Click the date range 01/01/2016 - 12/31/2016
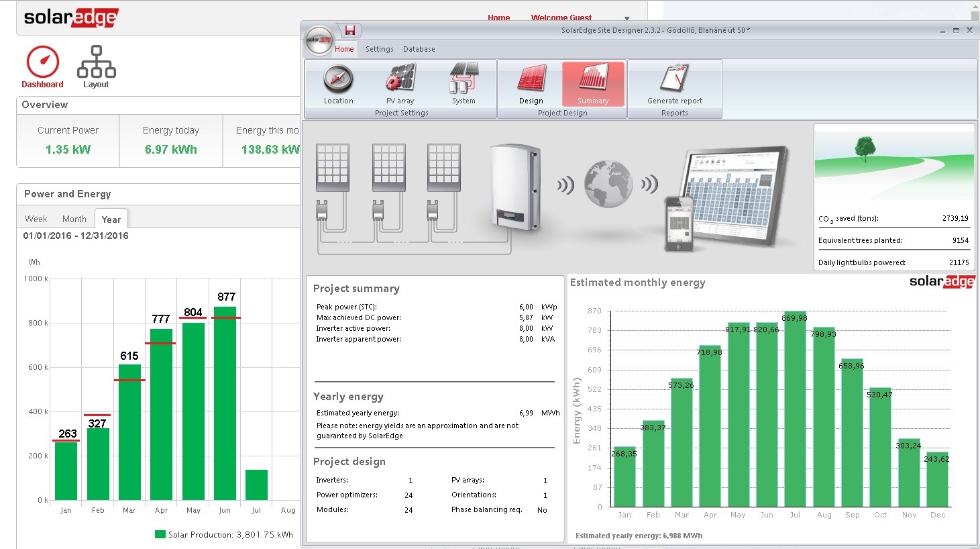980x549 pixels. tap(76, 236)
